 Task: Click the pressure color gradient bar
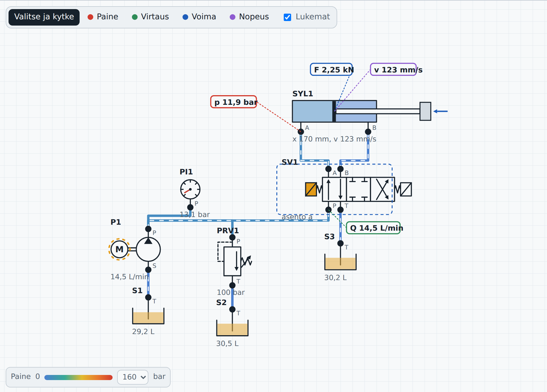click(78, 377)
